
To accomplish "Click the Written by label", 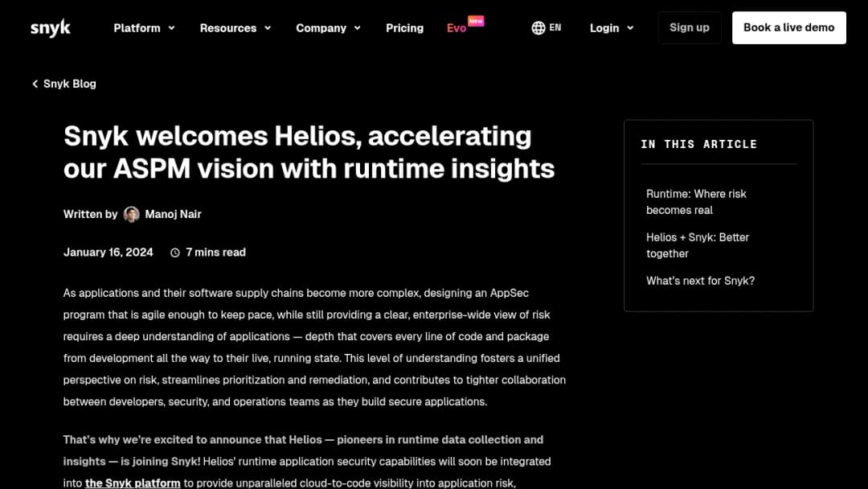I will [90, 214].
